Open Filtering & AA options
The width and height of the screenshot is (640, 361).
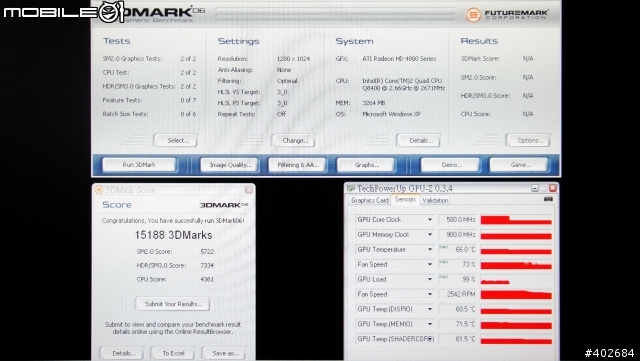298,165
